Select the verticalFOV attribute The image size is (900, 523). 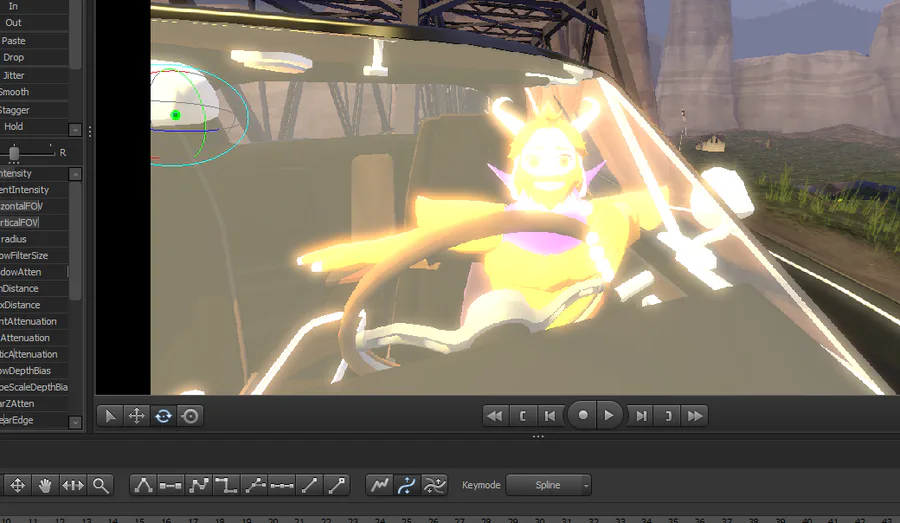coord(34,222)
